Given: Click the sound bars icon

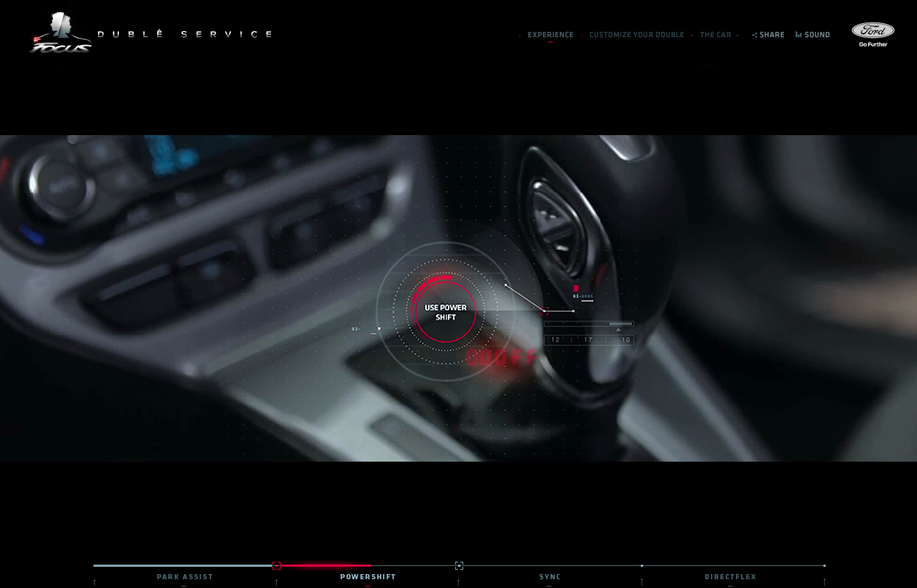Looking at the screenshot, I should point(799,34).
